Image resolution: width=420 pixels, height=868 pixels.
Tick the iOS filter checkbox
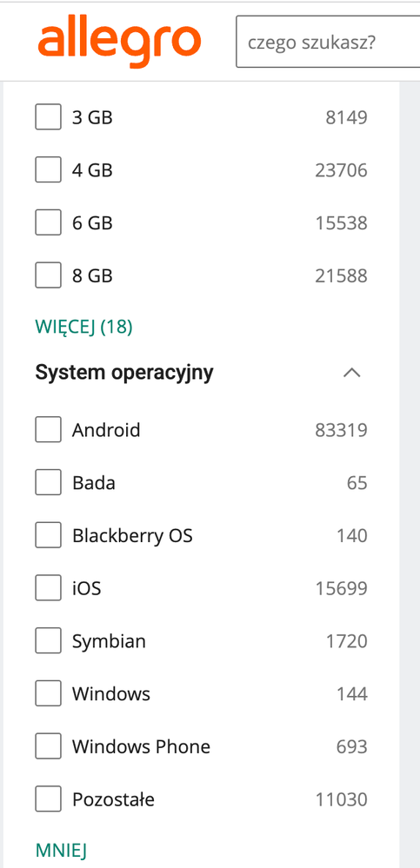(48, 588)
